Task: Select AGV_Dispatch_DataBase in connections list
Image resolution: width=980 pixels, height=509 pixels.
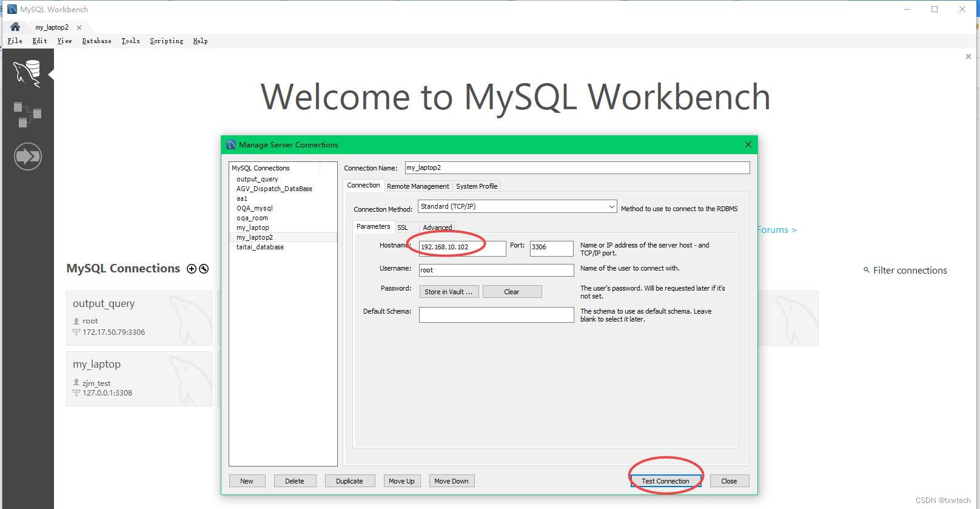Action: [274, 189]
